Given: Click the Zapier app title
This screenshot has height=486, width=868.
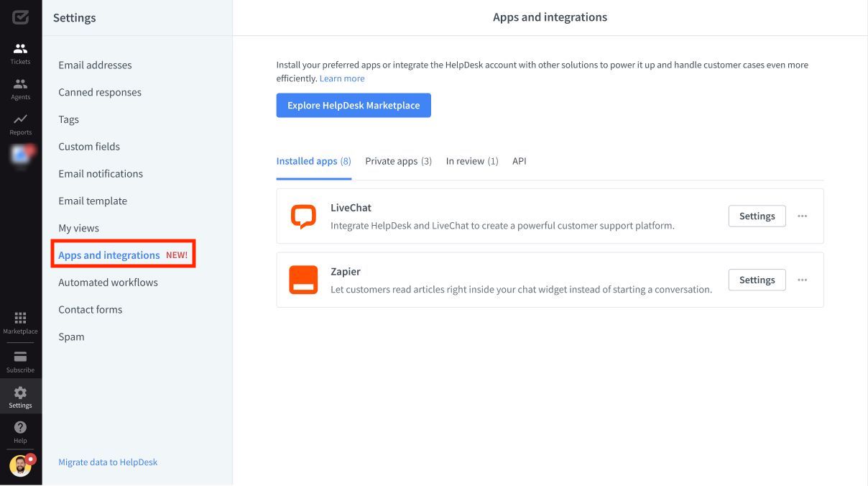Looking at the screenshot, I should click(346, 272).
